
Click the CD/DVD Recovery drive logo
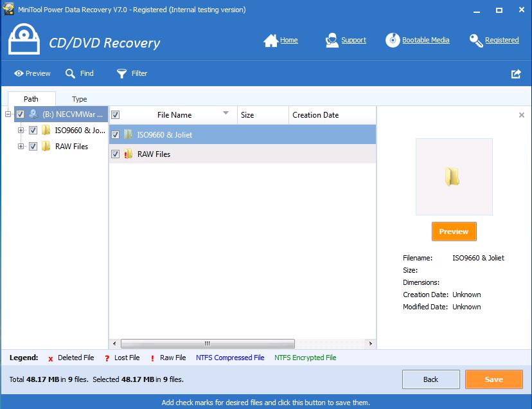pyautogui.click(x=24, y=39)
